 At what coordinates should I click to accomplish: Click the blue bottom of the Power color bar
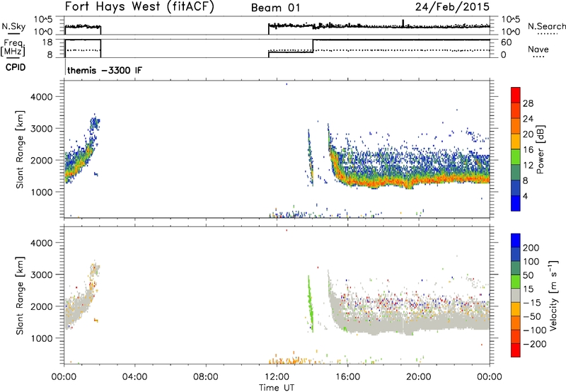click(x=516, y=203)
